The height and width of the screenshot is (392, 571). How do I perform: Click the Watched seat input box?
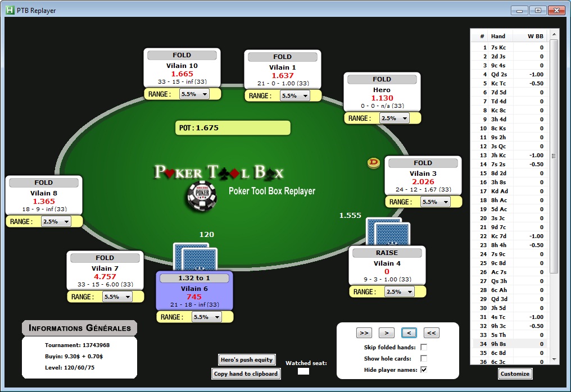pyautogui.click(x=303, y=371)
